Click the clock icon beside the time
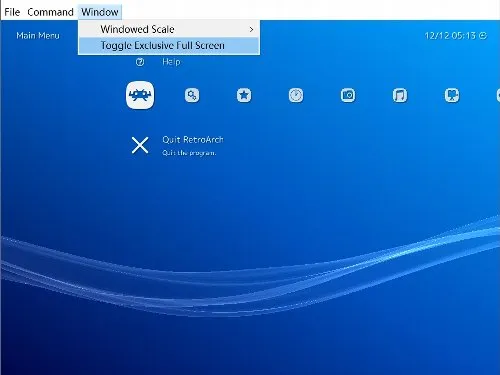Screen dimensions: 500x375 [483, 36]
